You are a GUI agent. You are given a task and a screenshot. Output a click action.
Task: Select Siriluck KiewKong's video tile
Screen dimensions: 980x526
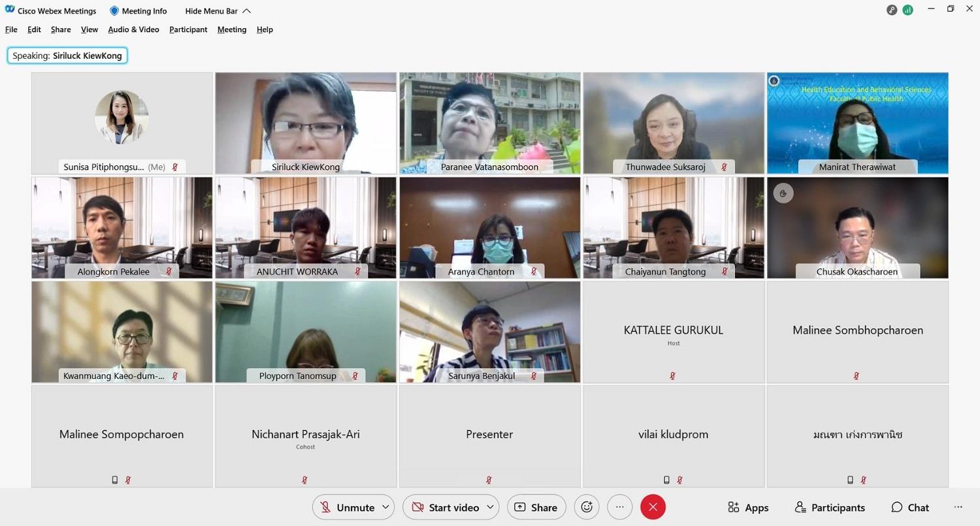pyautogui.click(x=306, y=123)
